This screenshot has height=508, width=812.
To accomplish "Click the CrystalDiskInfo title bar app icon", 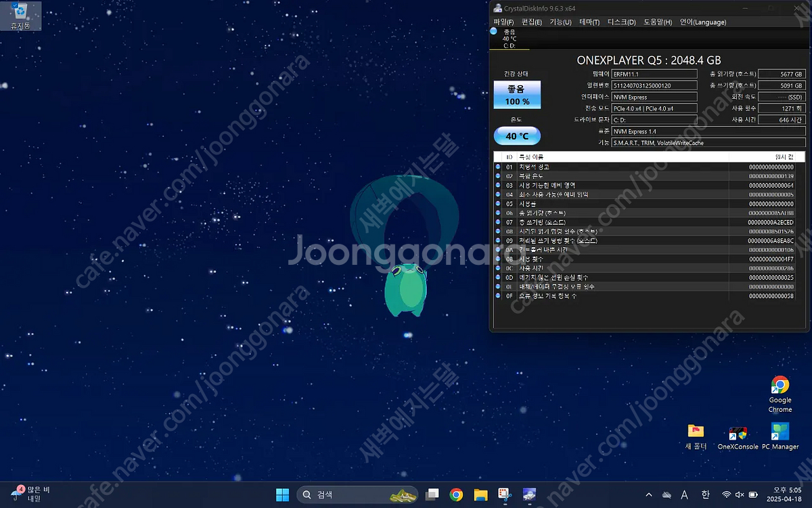I will point(498,8).
